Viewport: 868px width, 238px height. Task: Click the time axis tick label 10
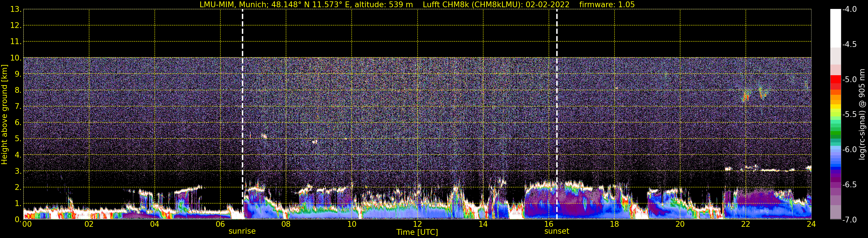(x=352, y=224)
